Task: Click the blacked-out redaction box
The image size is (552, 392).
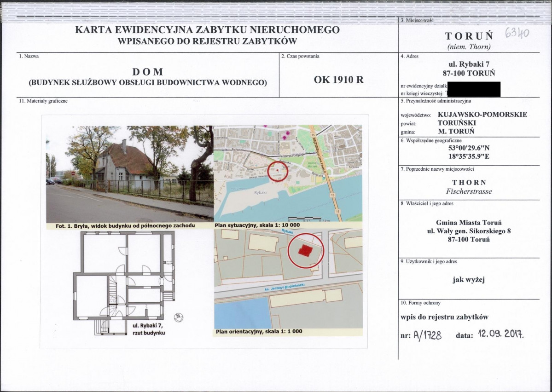Action: click(473, 89)
